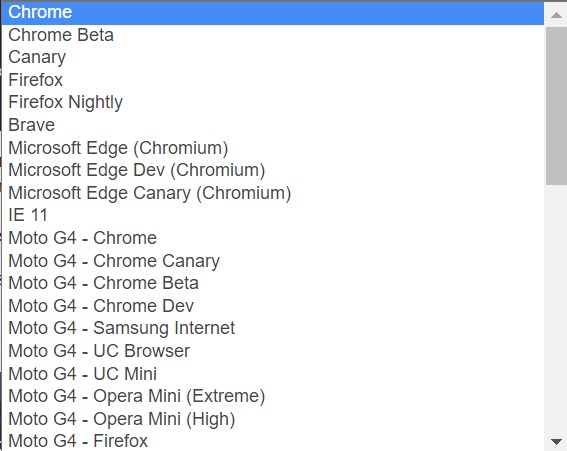The height and width of the screenshot is (451, 567).
Task: Choose Moto G4 - Chrome Dev
Action: click(273, 306)
